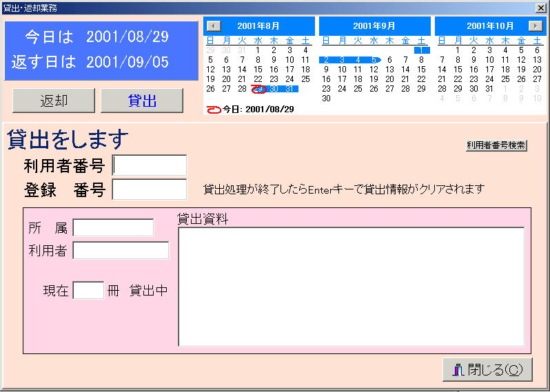Screen dimensions: 550x392
Task: Click the 2001年9月 month header
Action: [374, 26]
